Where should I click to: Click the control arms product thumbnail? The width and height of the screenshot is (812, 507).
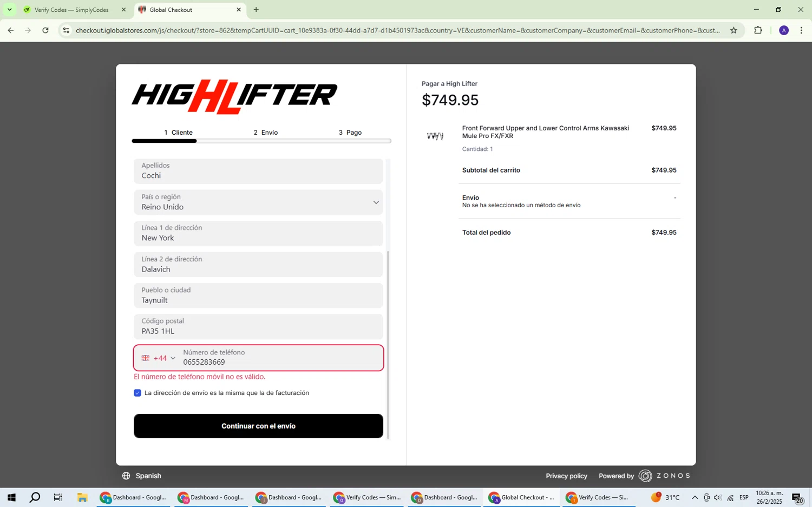435,136
